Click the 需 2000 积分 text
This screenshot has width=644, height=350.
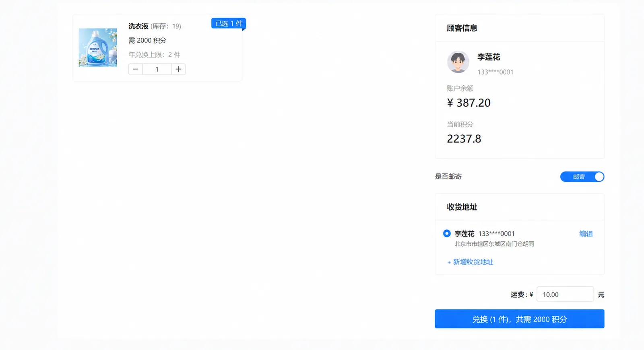[147, 40]
